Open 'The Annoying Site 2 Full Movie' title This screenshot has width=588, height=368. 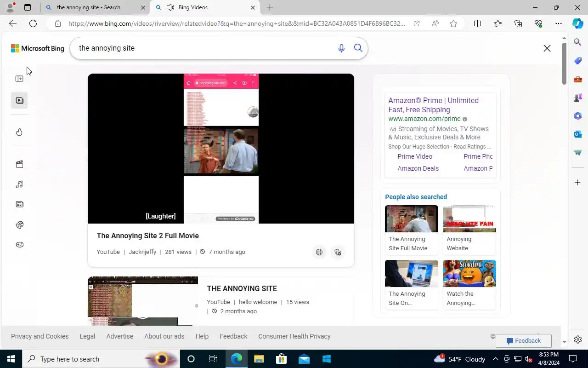click(x=148, y=236)
